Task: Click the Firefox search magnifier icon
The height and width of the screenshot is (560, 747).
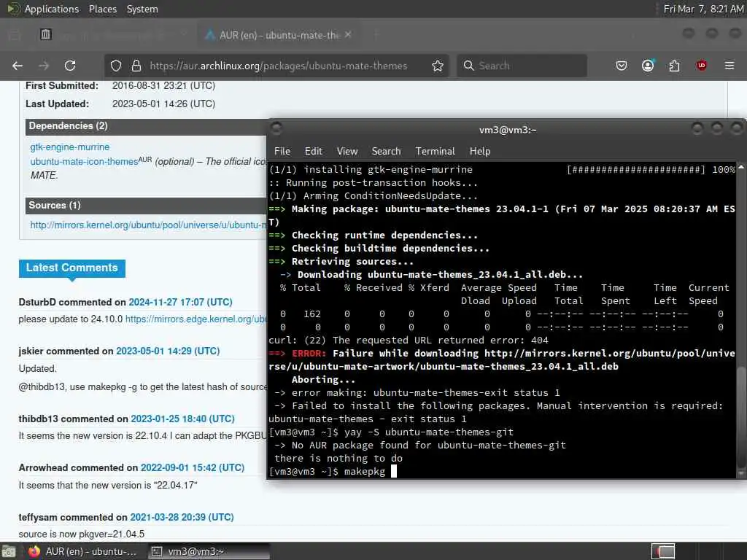Action: pyautogui.click(x=469, y=66)
